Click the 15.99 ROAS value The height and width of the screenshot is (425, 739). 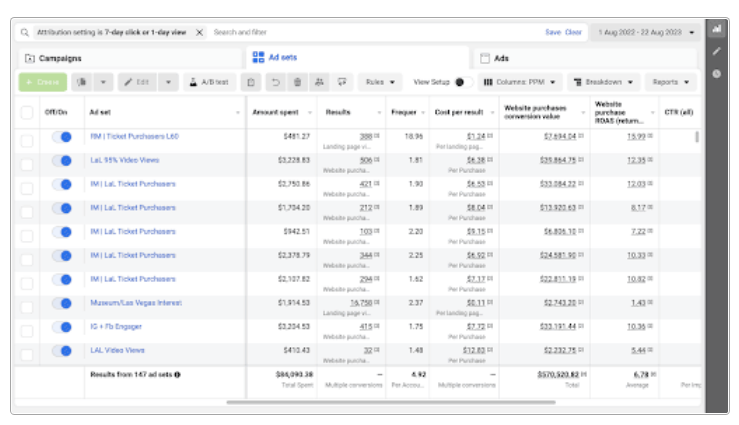tap(636, 136)
